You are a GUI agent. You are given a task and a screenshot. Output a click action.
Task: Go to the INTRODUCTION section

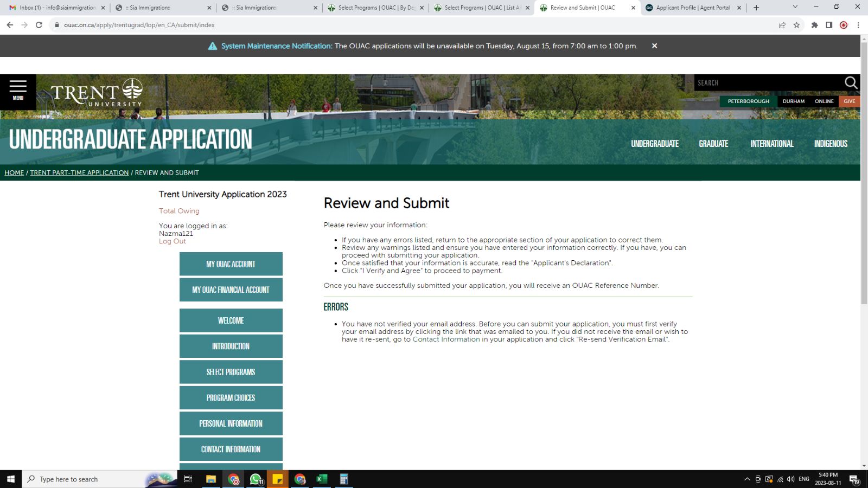231,346
